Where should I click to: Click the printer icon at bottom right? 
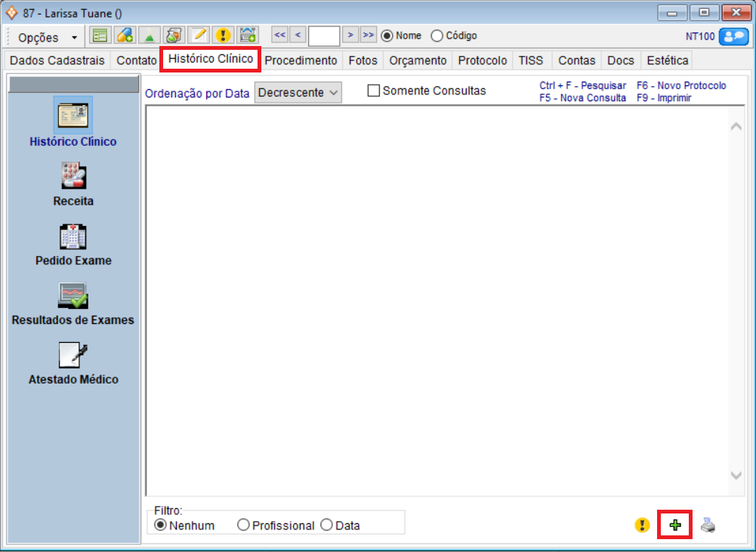(x=708, y=526)
